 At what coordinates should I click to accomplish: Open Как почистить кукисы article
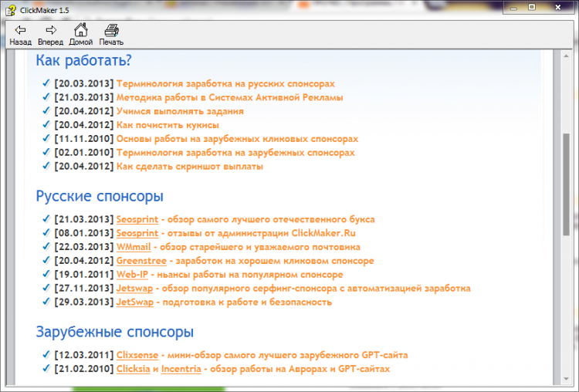(168, 125)
